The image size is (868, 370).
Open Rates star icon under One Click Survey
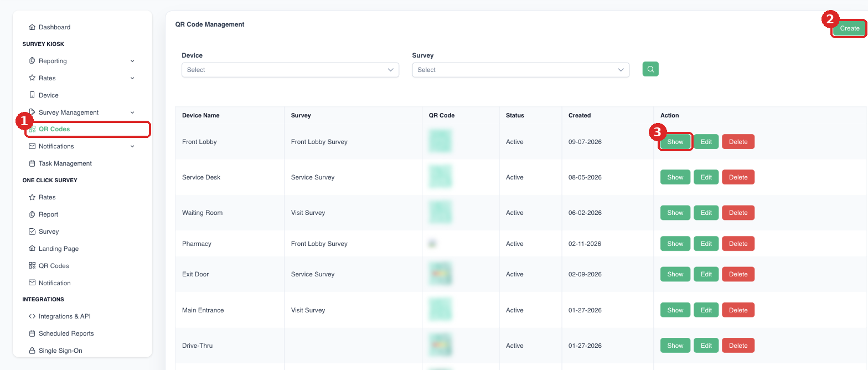pyautogui.click(x=32, y=197)
